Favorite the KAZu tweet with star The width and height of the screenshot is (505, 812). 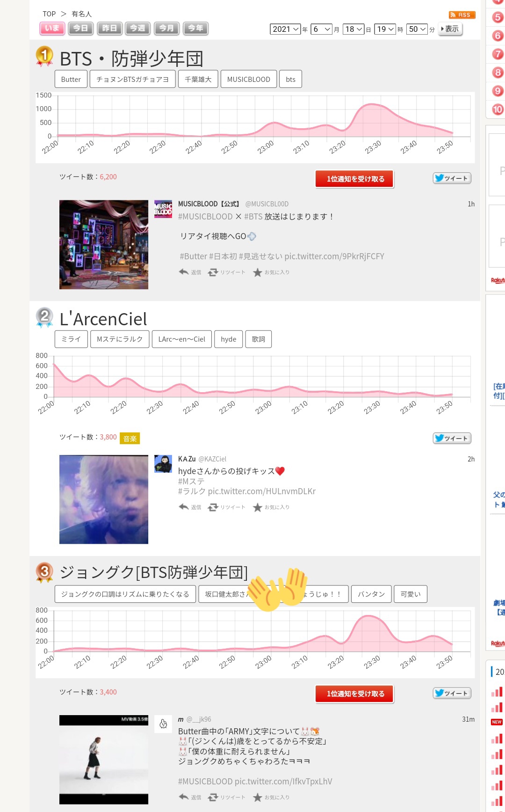click(x=271, y=507)
